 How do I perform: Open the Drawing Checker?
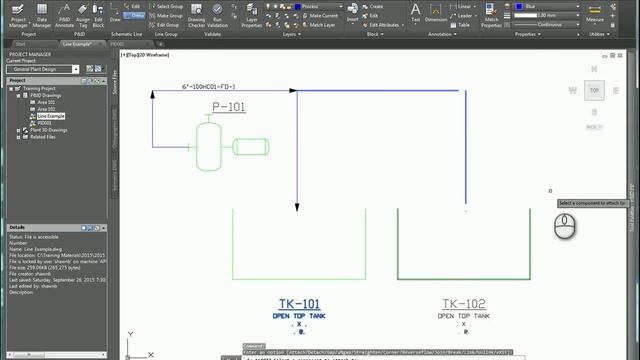tap(196, 16)
